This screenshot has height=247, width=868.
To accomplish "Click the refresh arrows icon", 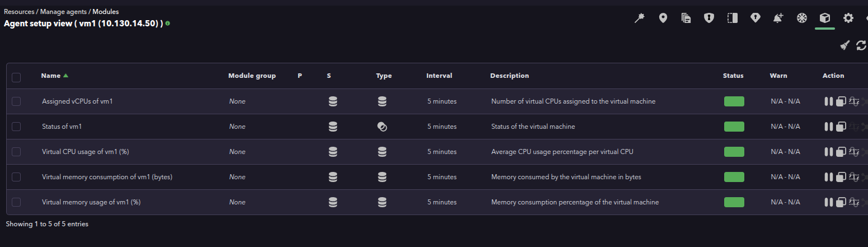I will pos(861,45).
